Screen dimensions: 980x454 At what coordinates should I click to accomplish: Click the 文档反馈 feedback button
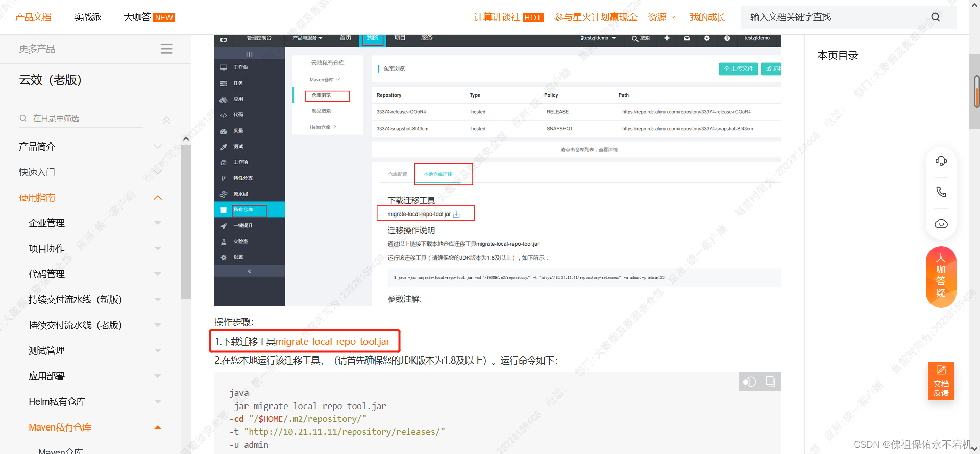(x=941, y=381)
